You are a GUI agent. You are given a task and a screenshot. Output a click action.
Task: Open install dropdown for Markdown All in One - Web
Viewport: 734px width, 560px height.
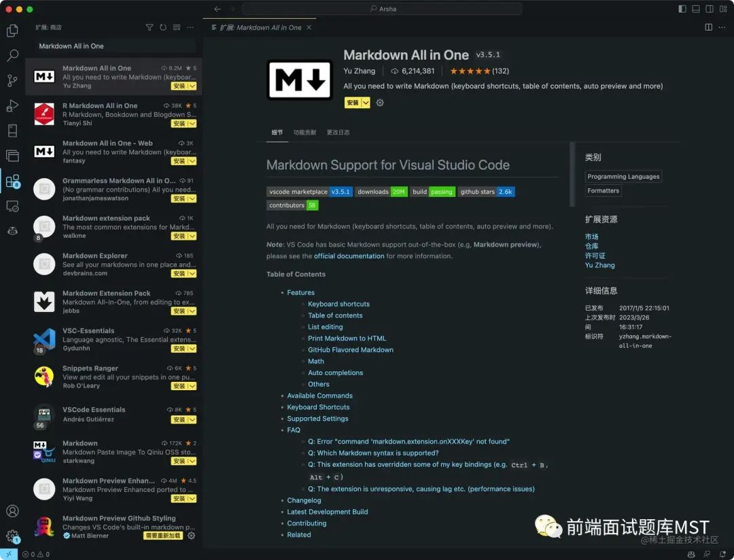(192, 161)
